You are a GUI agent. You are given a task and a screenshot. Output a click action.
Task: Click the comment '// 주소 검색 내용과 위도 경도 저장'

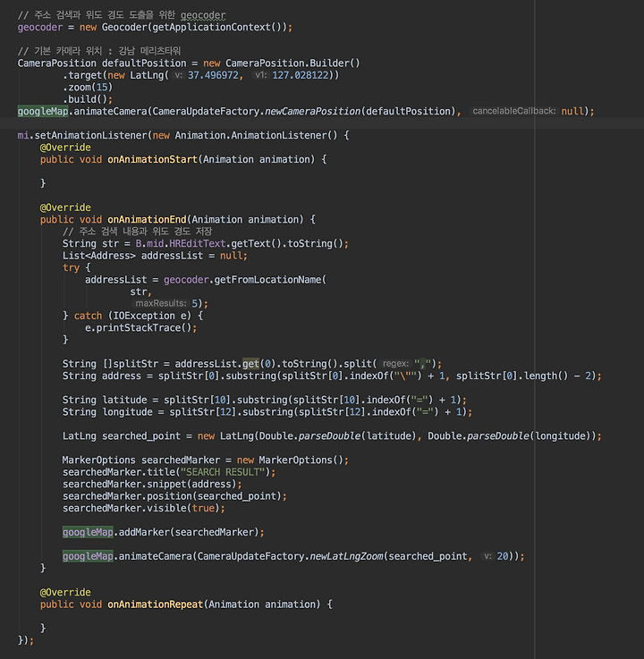tap(137, 232)
